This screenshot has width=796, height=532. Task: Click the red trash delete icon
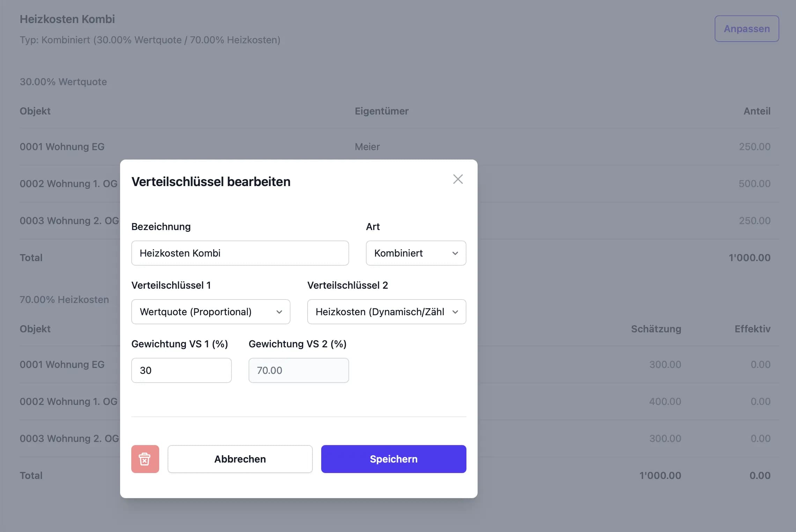(x=145, y=459)
